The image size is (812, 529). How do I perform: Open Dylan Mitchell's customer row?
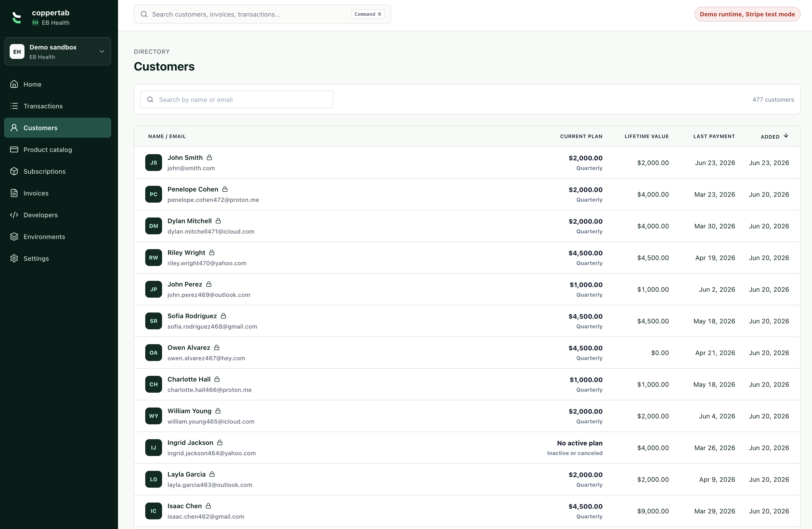tap(467, 226)
